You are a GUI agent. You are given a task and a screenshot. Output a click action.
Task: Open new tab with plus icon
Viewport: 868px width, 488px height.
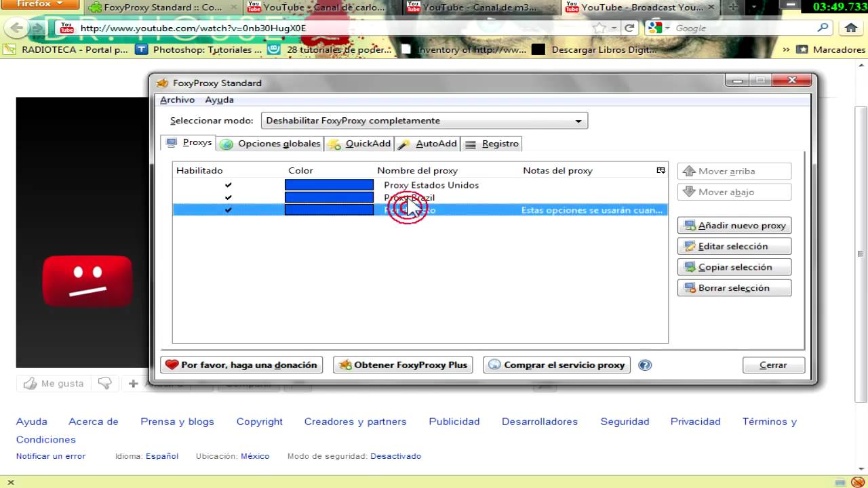[732, 7]
